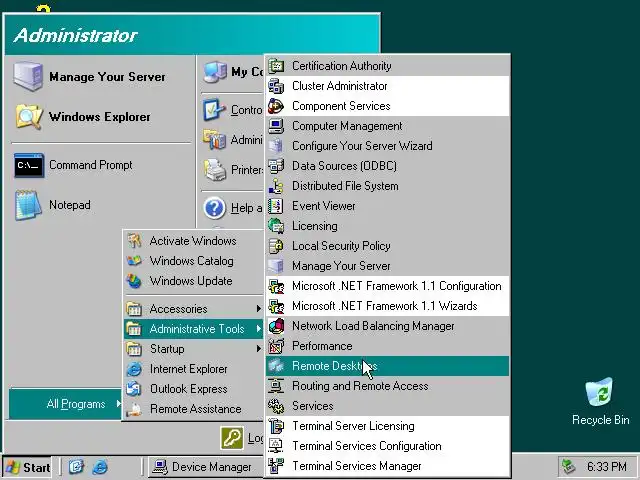Open the Event Viewer icon
This screenshot has width=640, height=480.
(x=276, y=206)
